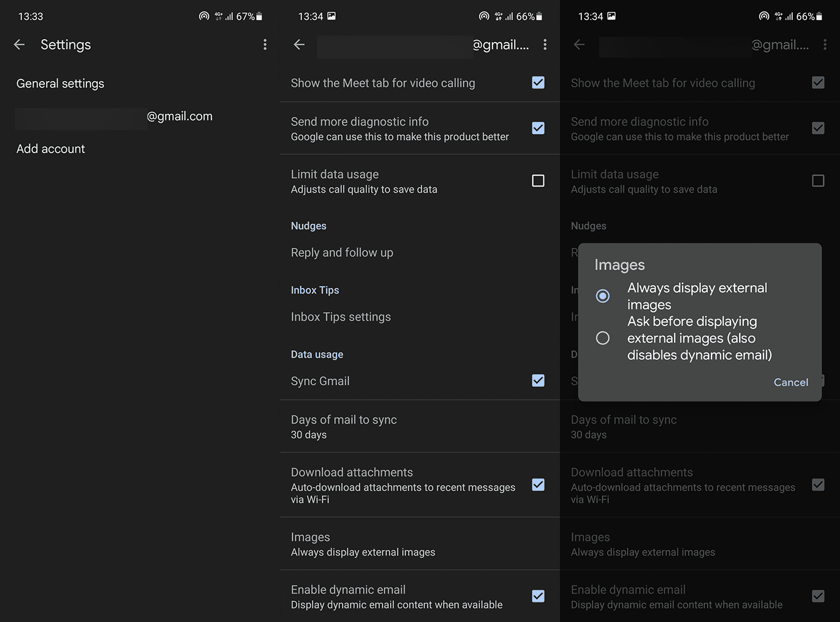The width and height of the screenshot is (840, 622).
Task: Open the gmail.com account settings entry
Action: 114,116
